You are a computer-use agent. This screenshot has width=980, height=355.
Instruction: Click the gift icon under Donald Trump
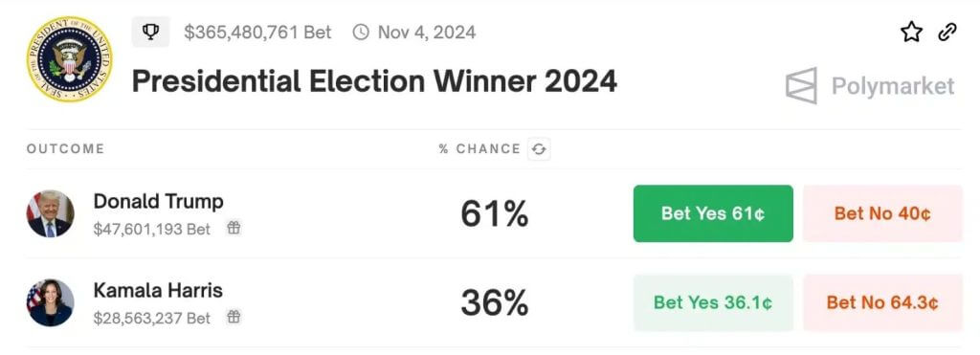click(x=234, y=228)
